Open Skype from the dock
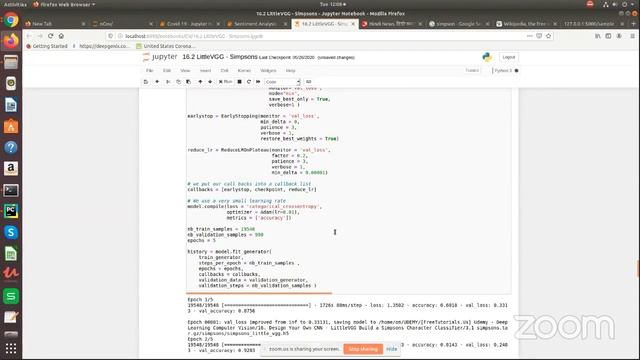Image resolution: width=640 pixels, height=360 pixels. (11, 232)
